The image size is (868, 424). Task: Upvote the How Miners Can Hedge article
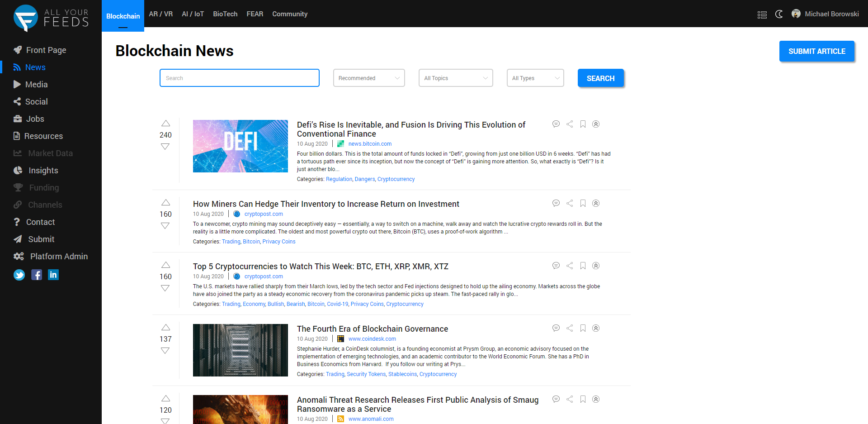(165, 203)
